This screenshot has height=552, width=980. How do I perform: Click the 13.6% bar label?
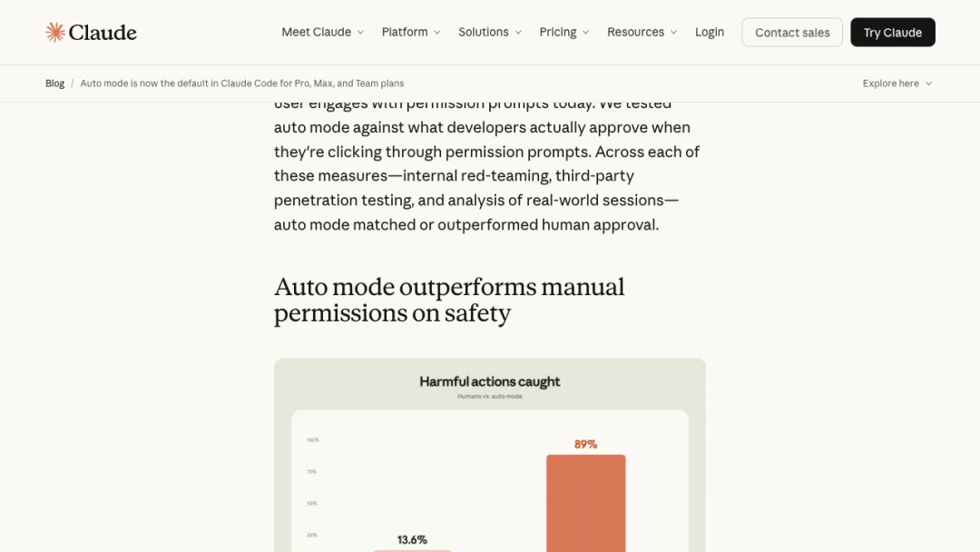point(412,539)
